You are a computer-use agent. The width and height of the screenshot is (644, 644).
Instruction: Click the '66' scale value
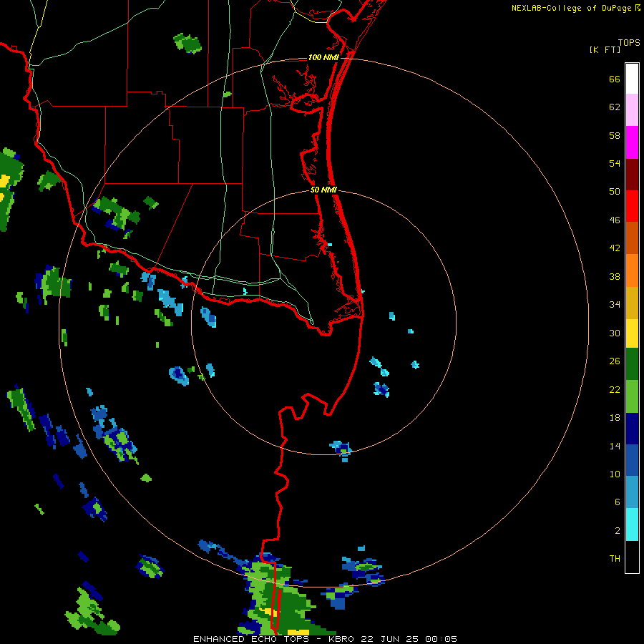615,79
